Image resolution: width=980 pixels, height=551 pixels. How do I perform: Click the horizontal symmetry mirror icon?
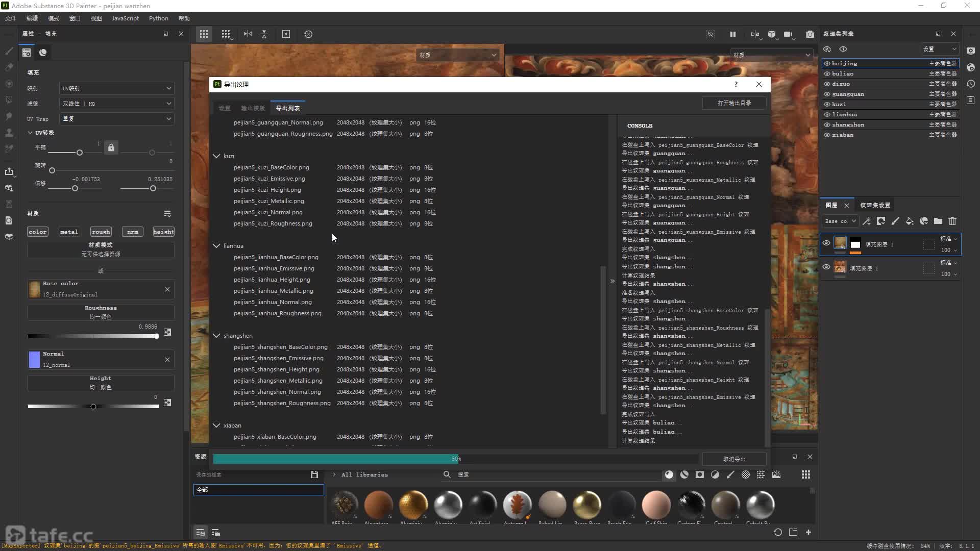point(248,34)
